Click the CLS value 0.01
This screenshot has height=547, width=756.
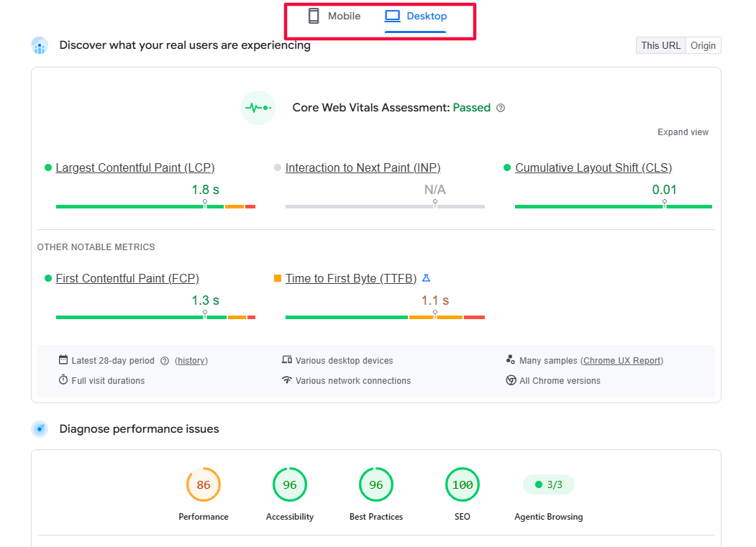point(665,190)
